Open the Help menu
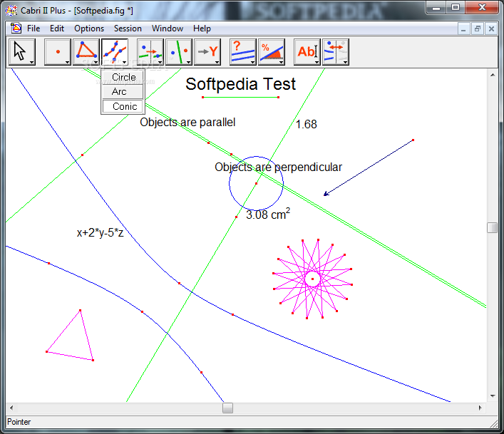 202,29
